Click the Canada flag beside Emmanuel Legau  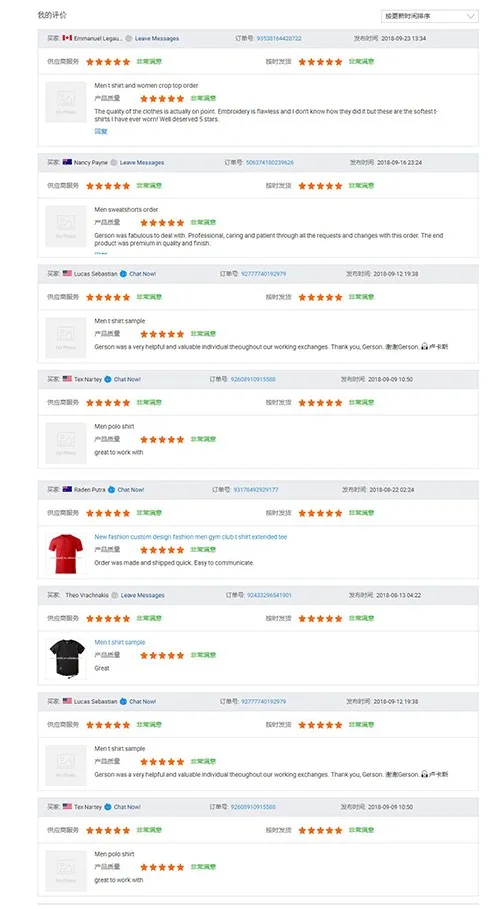67,38
